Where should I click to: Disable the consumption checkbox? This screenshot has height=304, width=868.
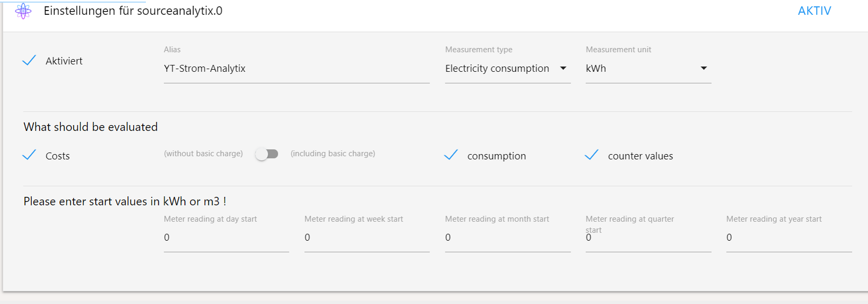tap(451, 155)
